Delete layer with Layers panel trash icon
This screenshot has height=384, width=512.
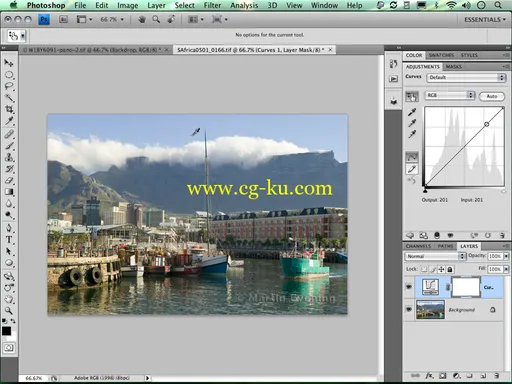pos(497,376)
